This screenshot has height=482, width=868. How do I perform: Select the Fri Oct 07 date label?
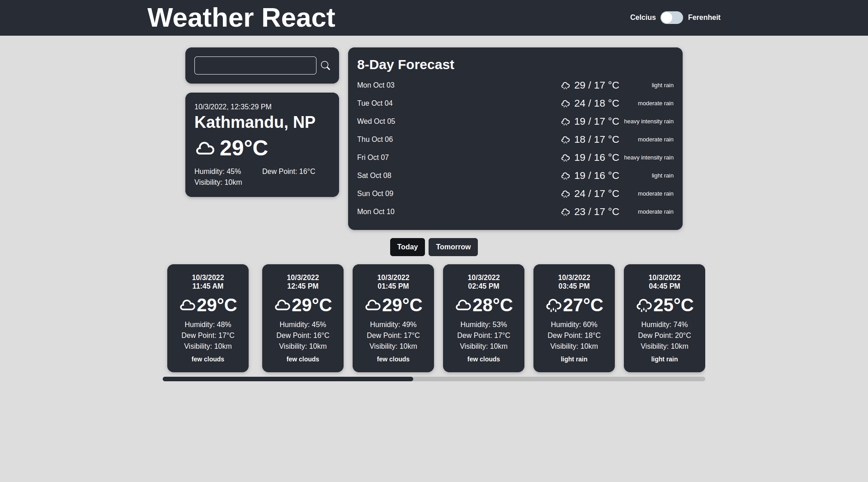pyautogui.click(x=373, y=158)
